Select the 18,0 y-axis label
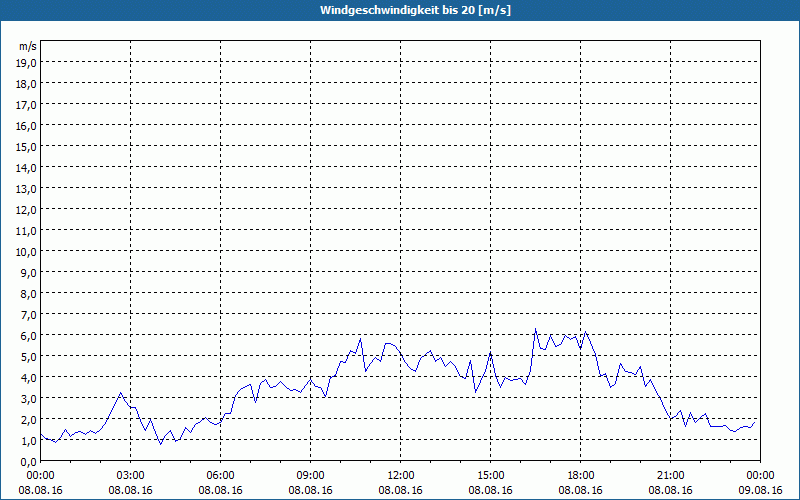Viewport: 800px width, 500px height. coord(27,84)
